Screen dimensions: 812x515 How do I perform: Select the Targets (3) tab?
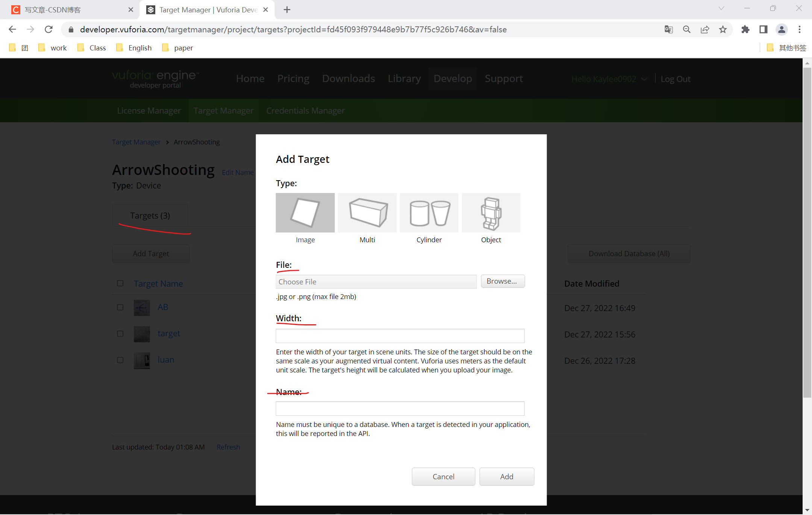click(150, 216)
